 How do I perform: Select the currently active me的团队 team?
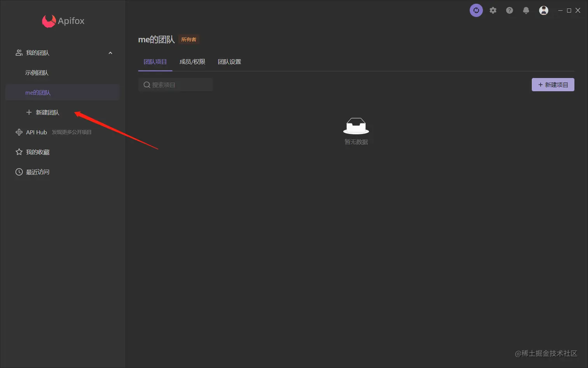(38, 92)
